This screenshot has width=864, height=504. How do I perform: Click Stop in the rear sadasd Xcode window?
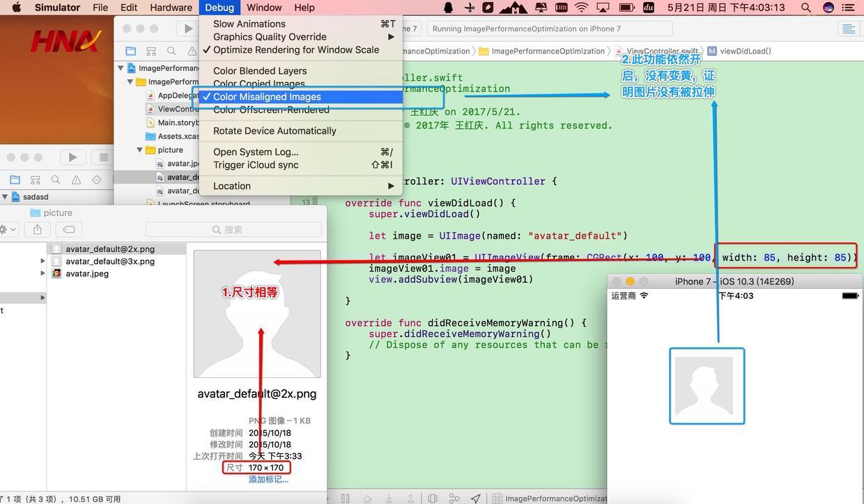click(103, 157)
